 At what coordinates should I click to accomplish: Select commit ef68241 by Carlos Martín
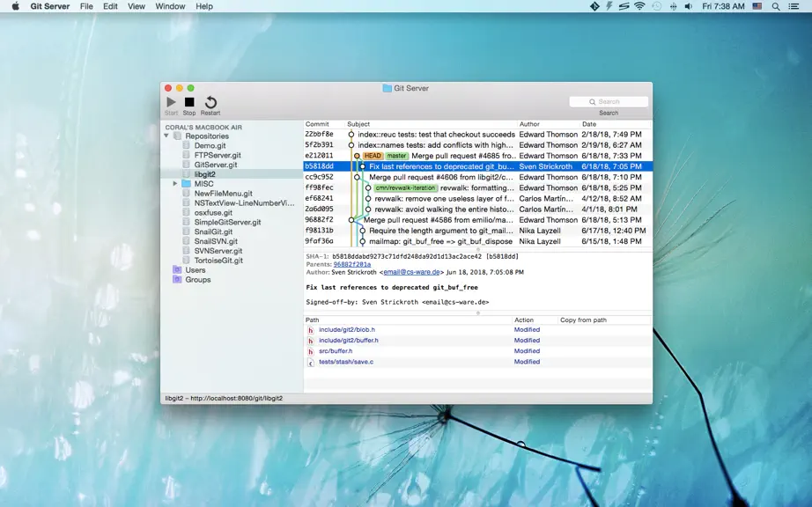click(477, 198)
